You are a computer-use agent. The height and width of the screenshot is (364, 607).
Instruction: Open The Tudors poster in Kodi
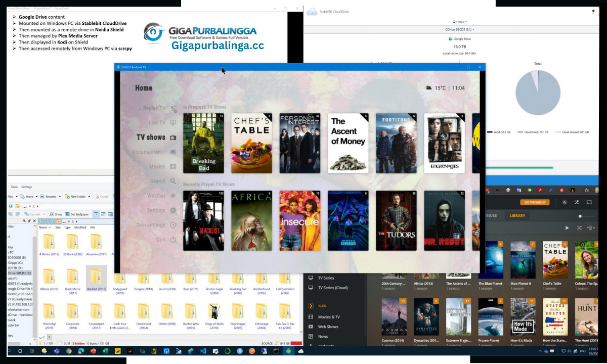pyautogui.click(x=396, y=221)
